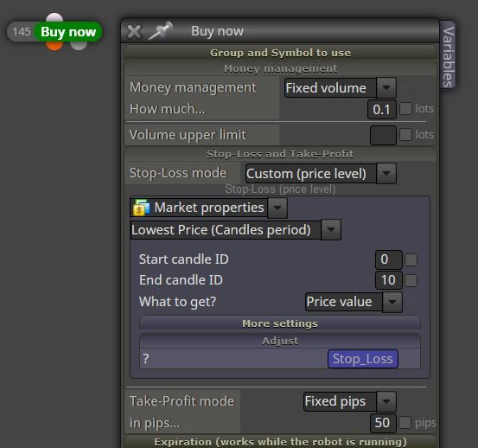Click the gray output connector under Buy now block
This screenshot has width=478, height=448.
point(79,46)
